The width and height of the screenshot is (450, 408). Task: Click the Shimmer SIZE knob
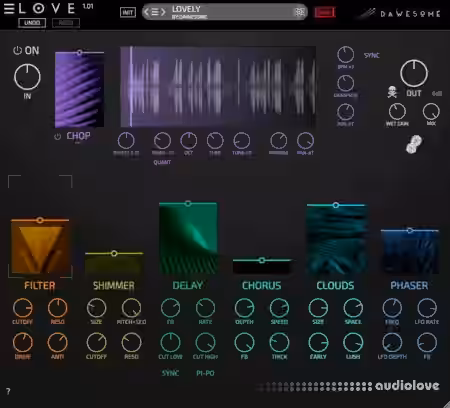pyautogui.click(x=97, y=308)
